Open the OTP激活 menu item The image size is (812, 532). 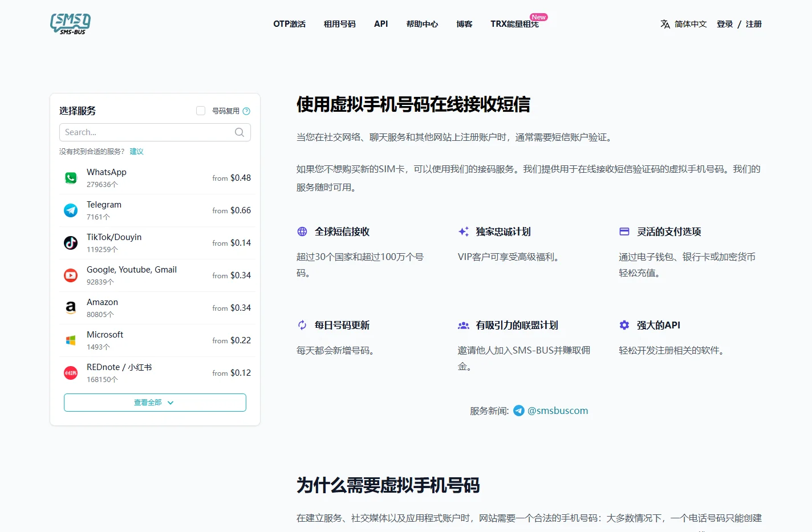point(289,24)
